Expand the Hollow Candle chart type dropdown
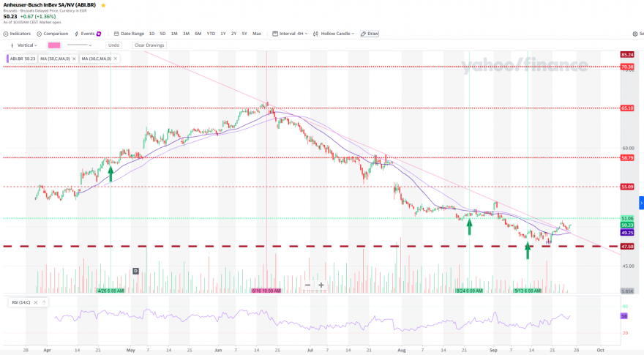Screen dimensions: 644x355 click(334, 34)
